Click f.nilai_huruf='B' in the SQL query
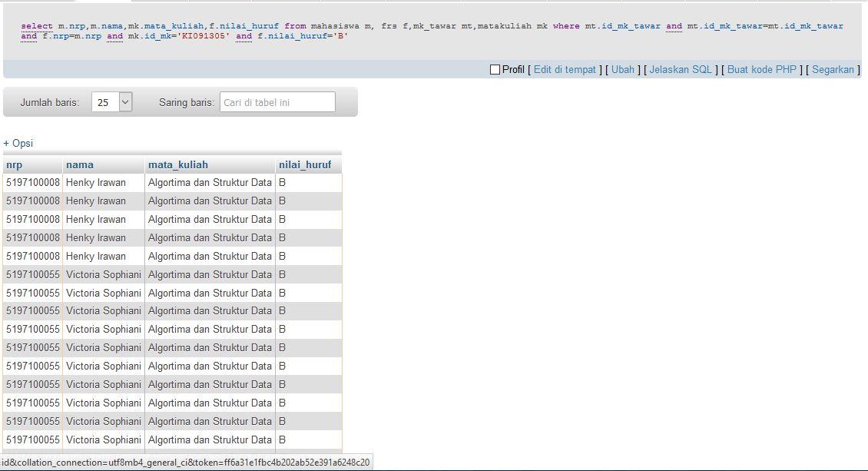Viewport: 868px width, 471px height. pos(303,36)
